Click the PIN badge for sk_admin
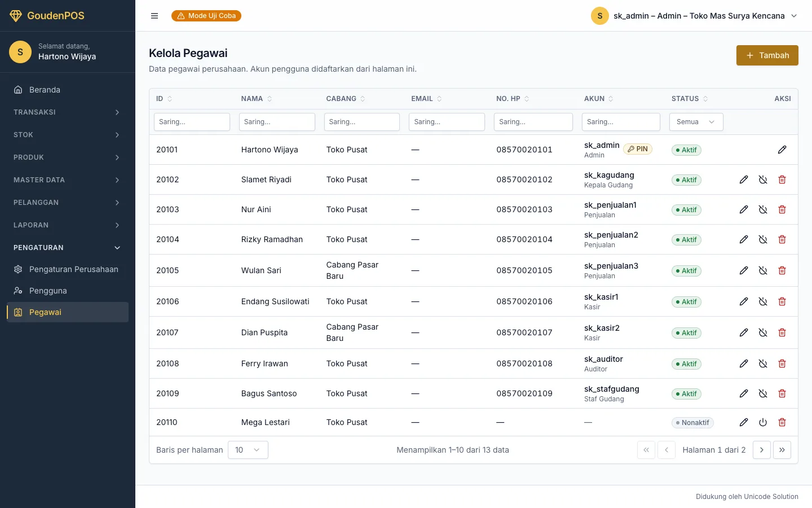The height and width of the screenshot is (508, 812). coord(638,149)
